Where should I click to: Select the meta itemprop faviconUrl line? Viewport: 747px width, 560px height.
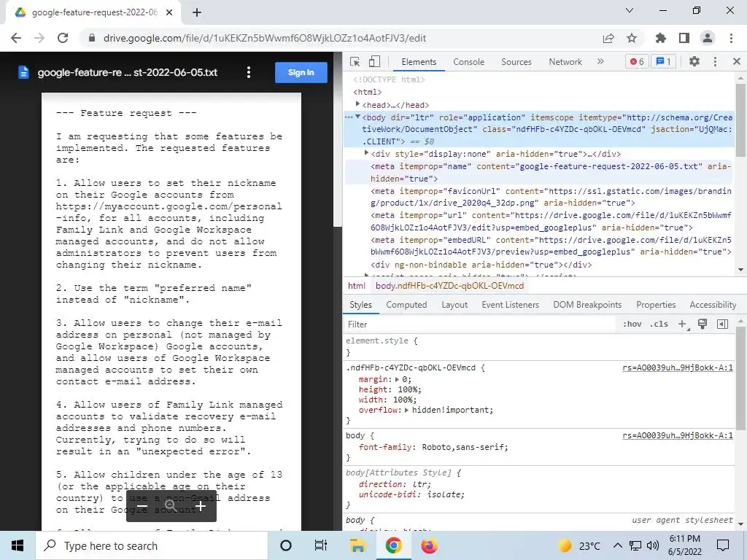point(539,197)
